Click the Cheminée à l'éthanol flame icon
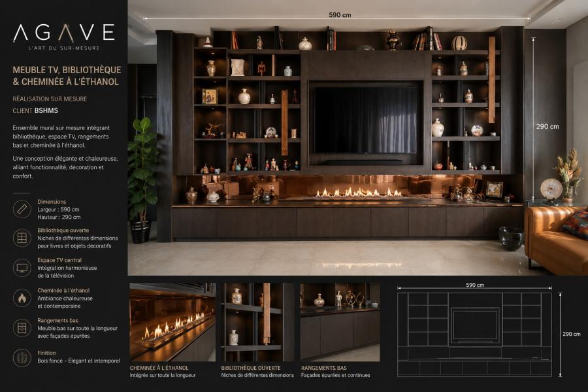 tap(22, 298)
